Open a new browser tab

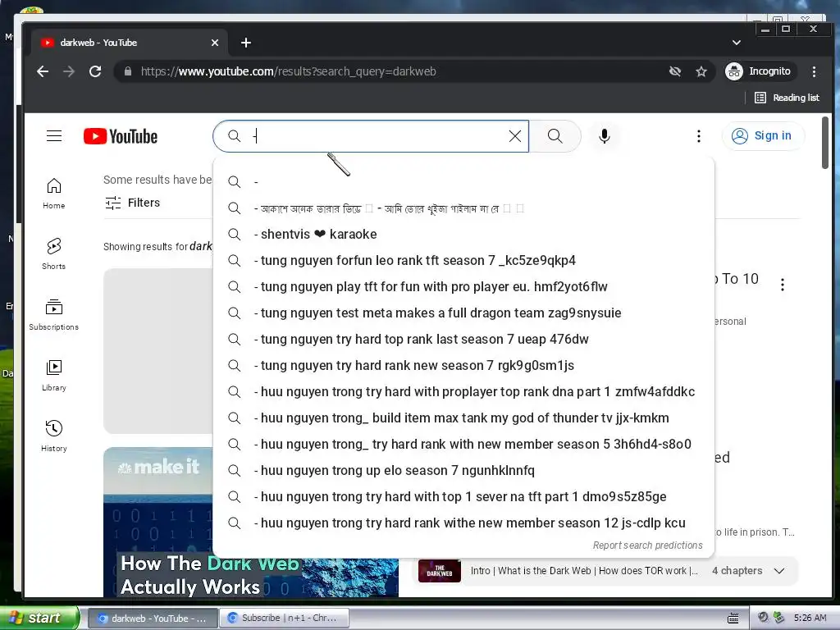pos(246,43)
